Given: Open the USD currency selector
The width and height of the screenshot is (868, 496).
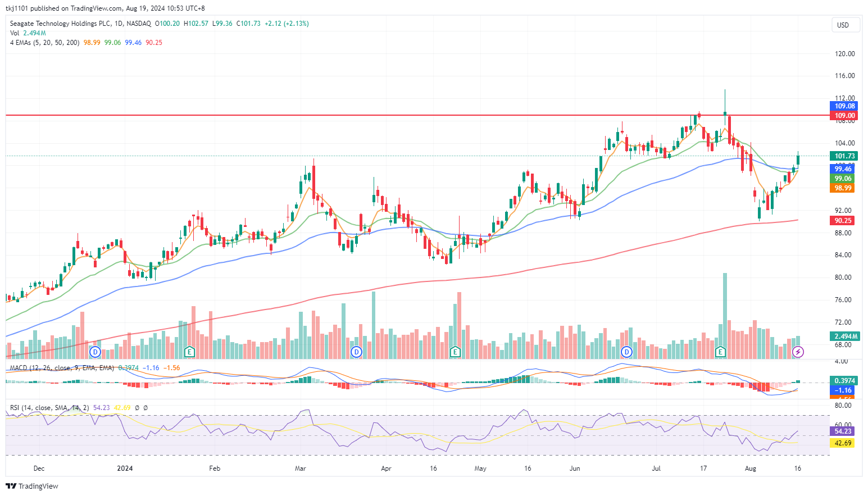Looking at the screenshot, I should point(846,25).
